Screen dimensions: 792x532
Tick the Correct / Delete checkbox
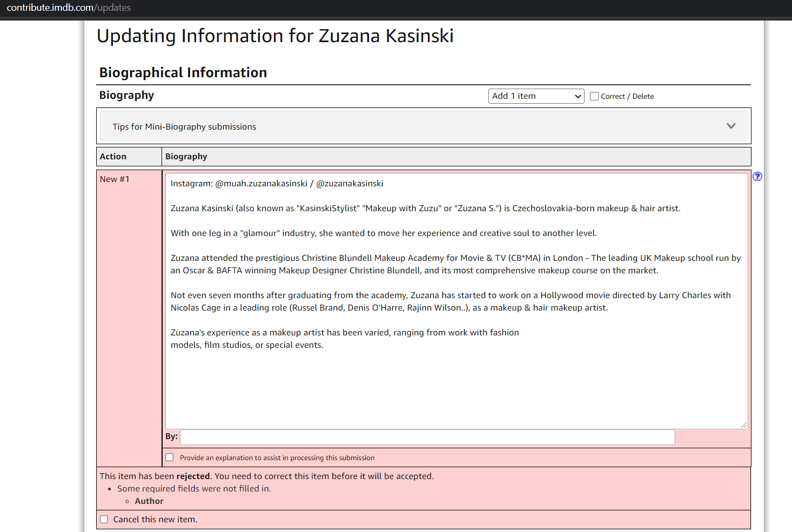pyautogui.click(x=594, y=96)
